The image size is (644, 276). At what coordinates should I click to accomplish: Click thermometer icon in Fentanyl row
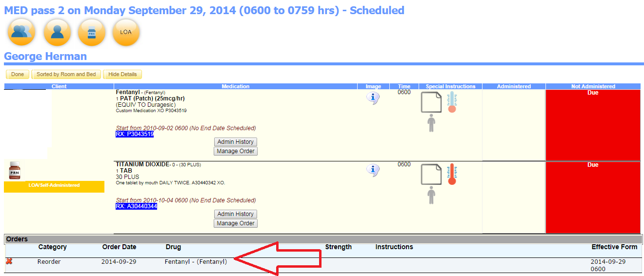pos(452,102)
